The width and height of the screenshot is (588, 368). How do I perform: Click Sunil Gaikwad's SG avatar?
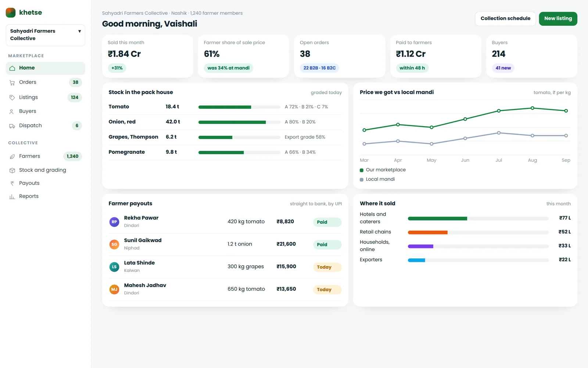click(114, 244)
